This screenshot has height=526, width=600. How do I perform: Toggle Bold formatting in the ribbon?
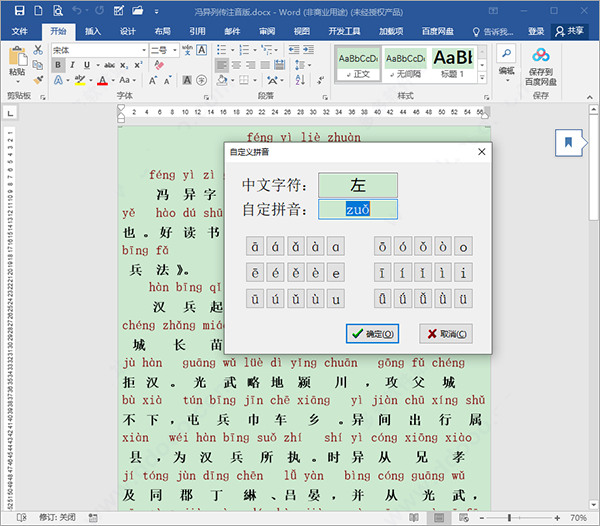pos(58,65)
